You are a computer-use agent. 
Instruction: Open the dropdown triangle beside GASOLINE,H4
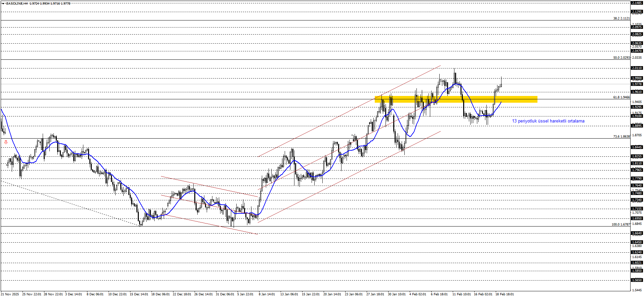tap(3, 4)
